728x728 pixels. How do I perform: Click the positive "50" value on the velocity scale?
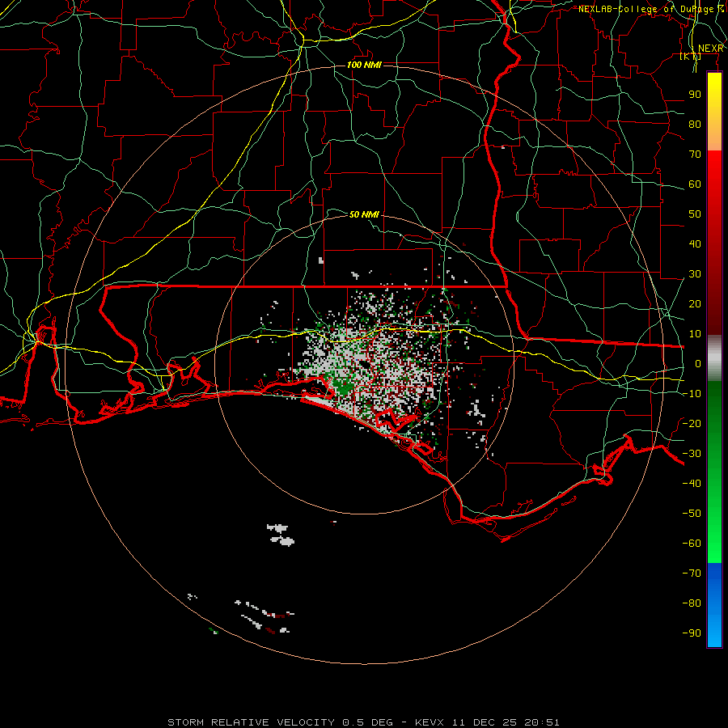point(695,214)
